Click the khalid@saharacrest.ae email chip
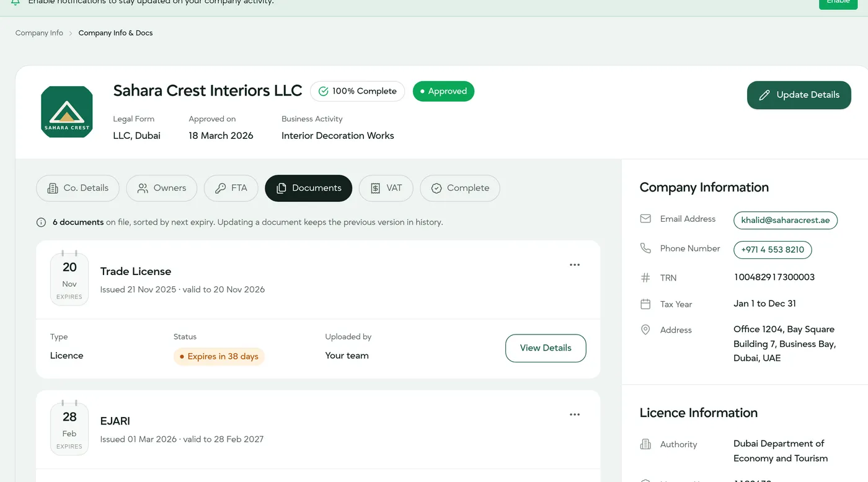868x482 pixels. coord(786,221)
